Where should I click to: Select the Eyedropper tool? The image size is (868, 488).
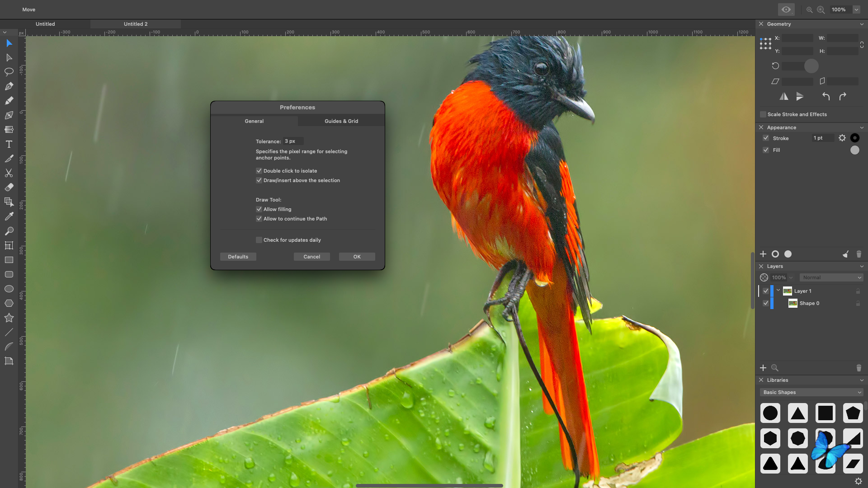9,216
